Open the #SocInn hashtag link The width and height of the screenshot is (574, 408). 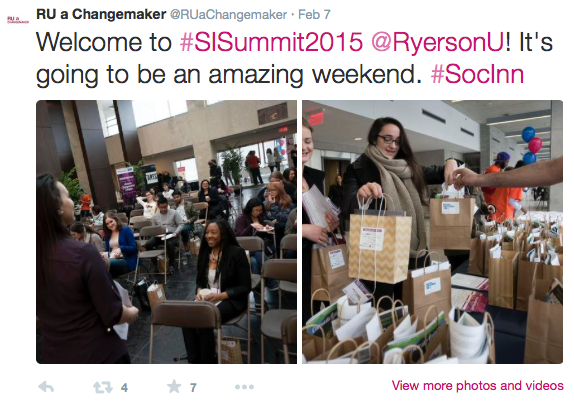pos(477,74)
